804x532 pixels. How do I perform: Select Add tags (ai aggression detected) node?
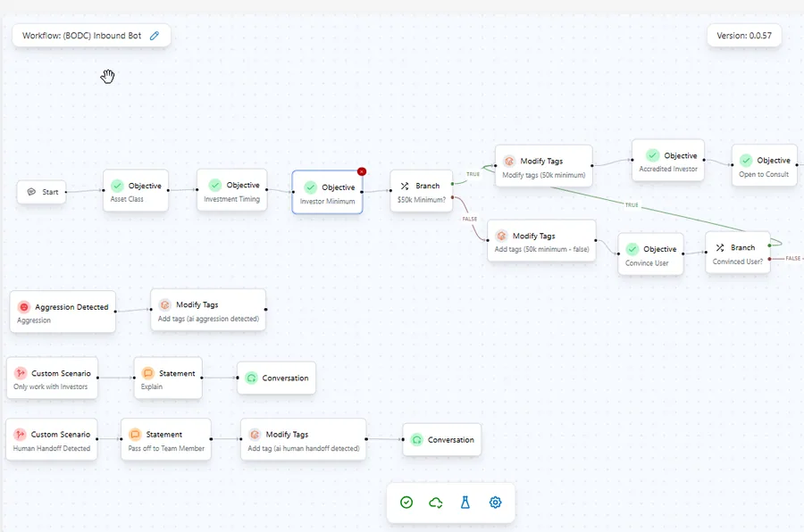(208, 310)
